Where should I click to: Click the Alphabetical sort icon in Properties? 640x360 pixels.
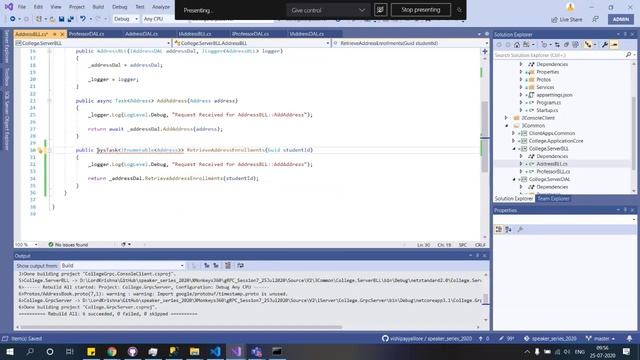click(508, 229)
